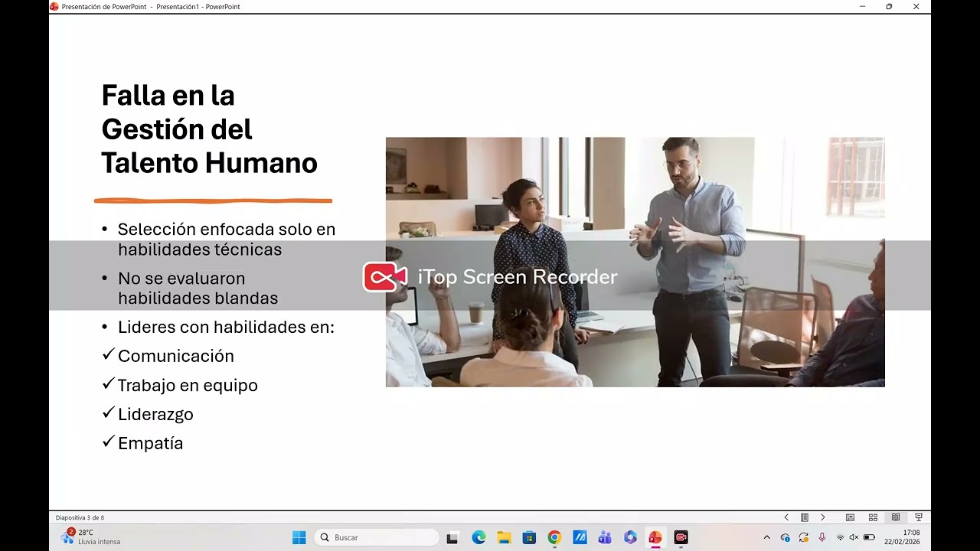Open the weather widget showing 28°C
The image size is (980, 551).
pyautogui.click(x=90, y=536)
